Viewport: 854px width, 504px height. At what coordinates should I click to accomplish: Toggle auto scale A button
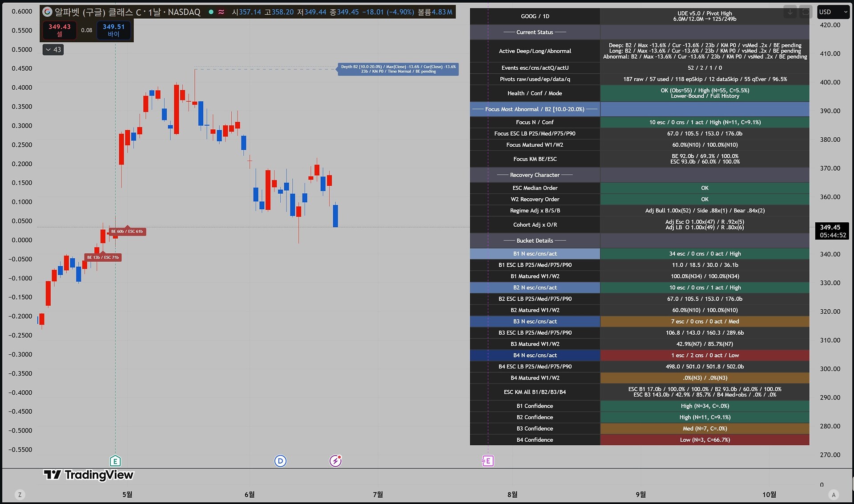click(x=834, y=495)
